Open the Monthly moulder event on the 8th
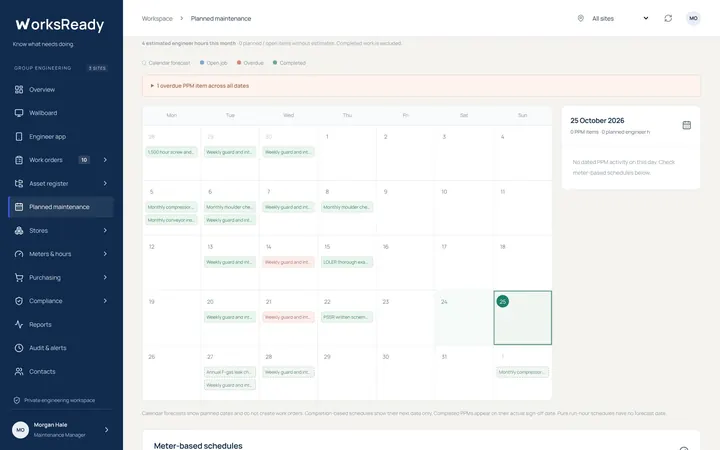 (x=347, y=207)
